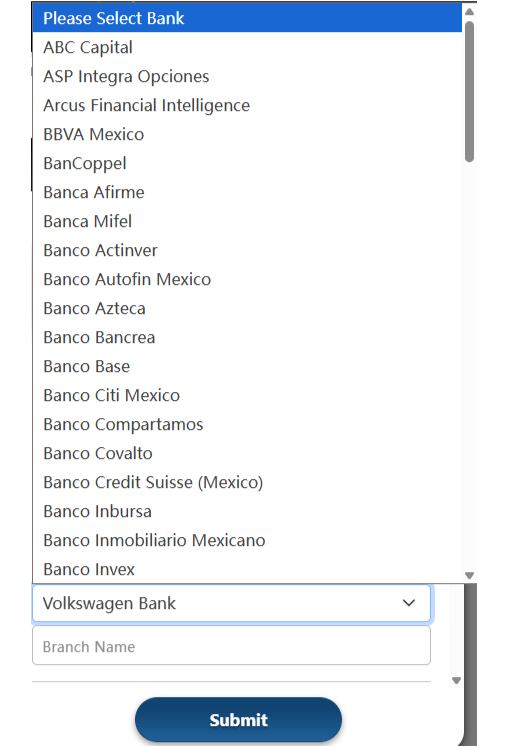Viewport: 522px width, 746px height.
Task: Choose Banco Compartamos entry
Action: pos(247,424)
